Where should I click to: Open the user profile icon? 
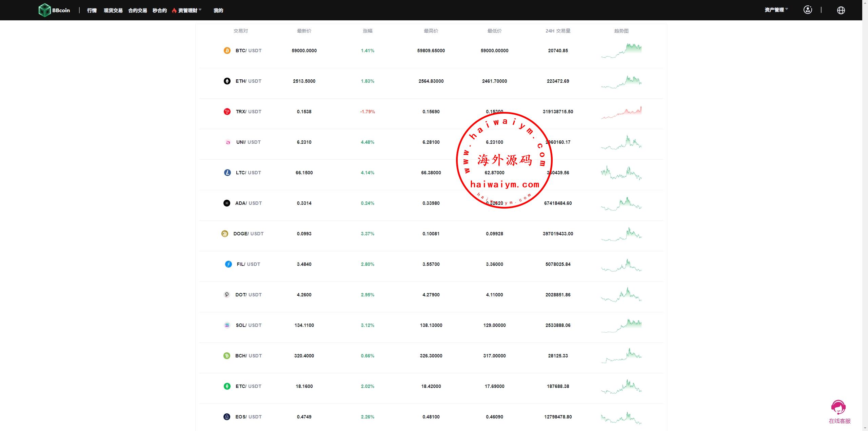(x=808, y=10)
